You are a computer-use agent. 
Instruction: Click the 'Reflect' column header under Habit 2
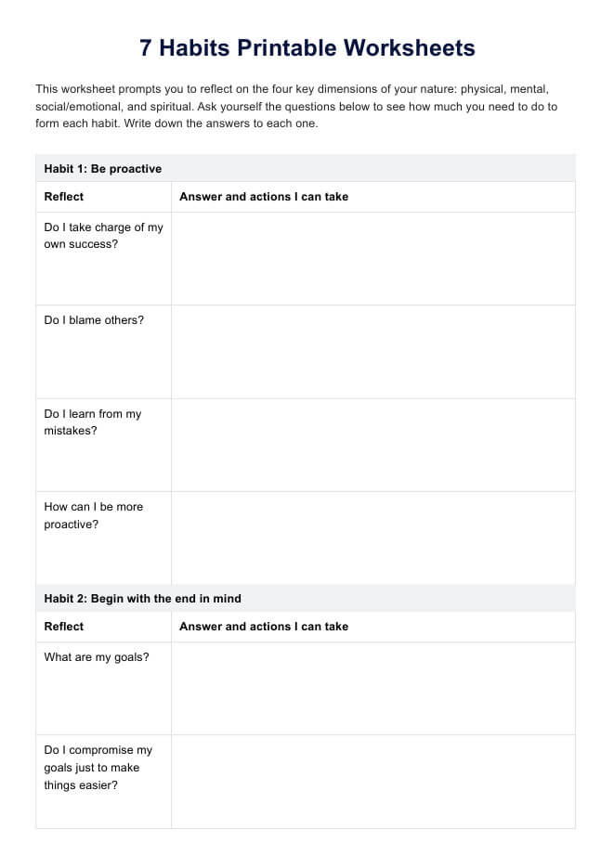click(x=64, y=627)
